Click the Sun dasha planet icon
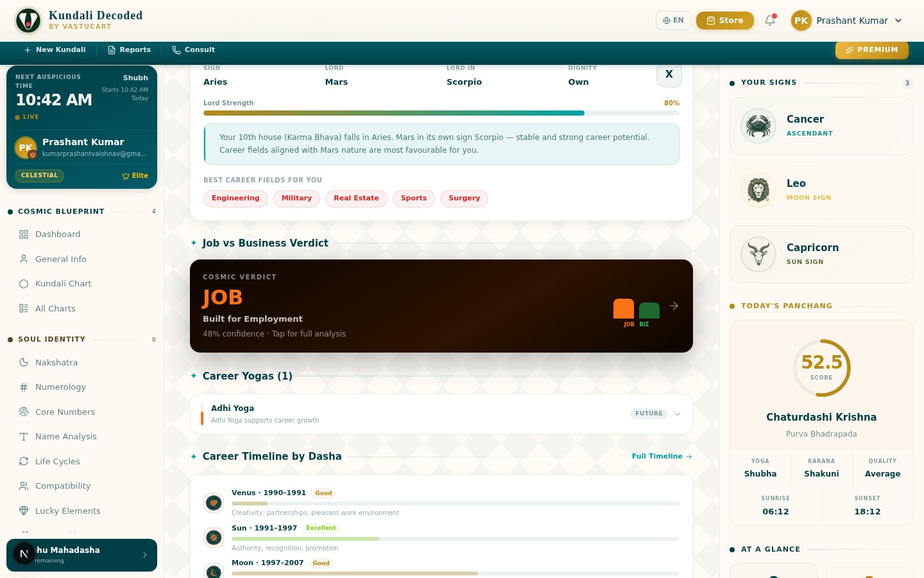Image resolution: width=924 pixels, height=578 pixels. tap(214, 538)
